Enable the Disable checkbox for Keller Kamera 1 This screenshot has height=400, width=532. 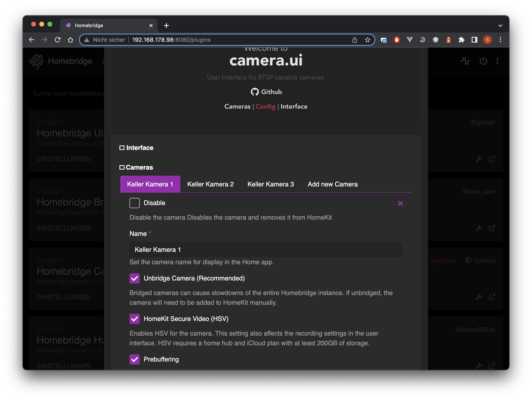134,203
